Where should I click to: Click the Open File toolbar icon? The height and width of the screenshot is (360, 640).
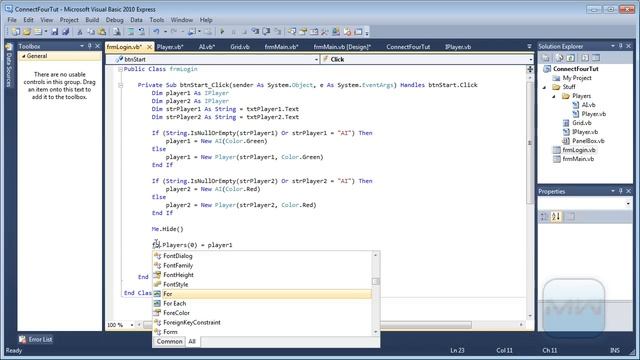pos(27,31)
